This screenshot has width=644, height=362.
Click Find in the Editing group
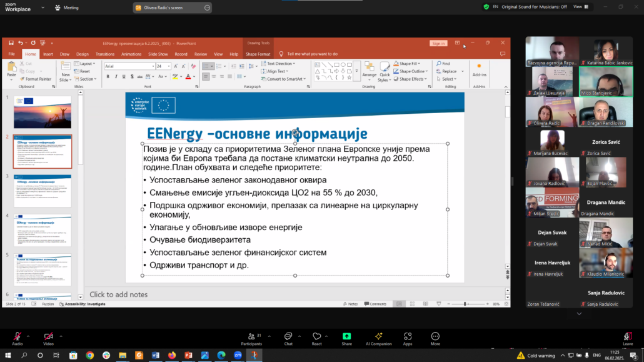443,64
